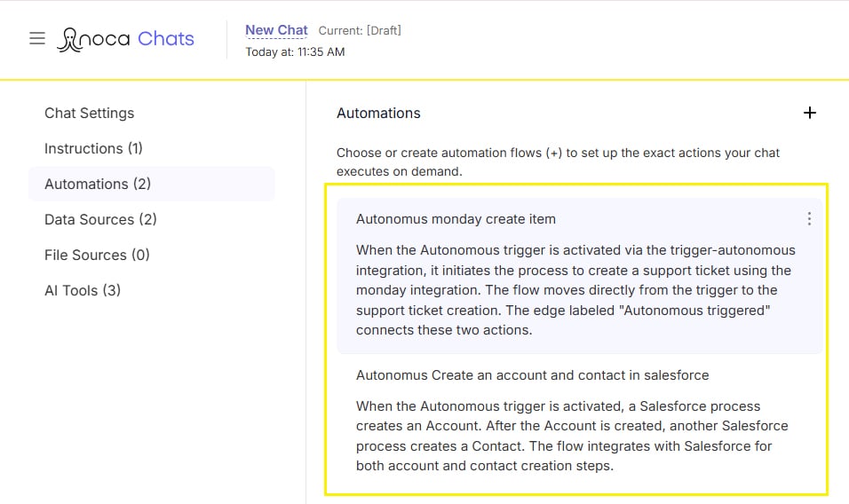Open Data Sources (2)
The width and height of the screenshot is (849, 504).
coord(100,219)
